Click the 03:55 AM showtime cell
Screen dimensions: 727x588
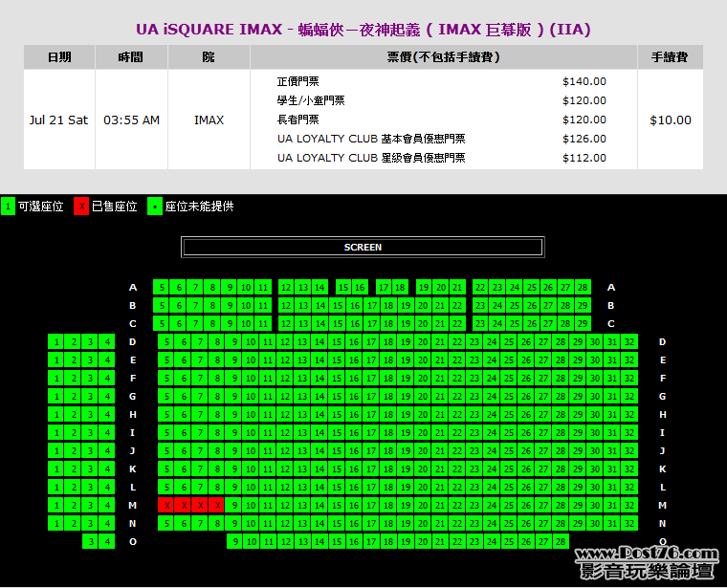coord(131,120)
